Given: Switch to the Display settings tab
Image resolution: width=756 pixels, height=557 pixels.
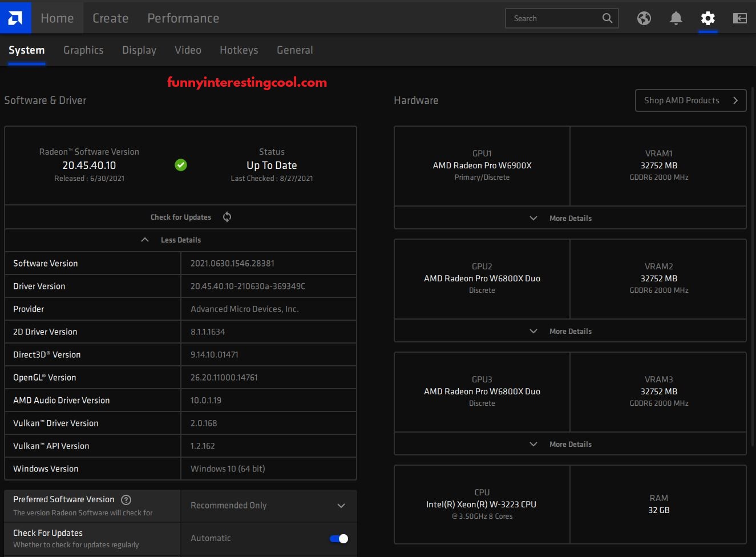Looking at the screenshot, I should click(139, 50).
